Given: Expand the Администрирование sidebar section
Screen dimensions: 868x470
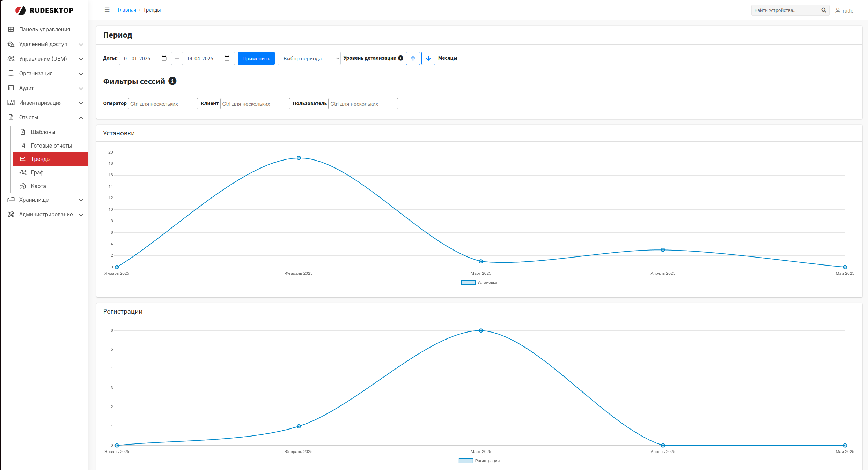Looking at the screenshot, I should 45,215.
